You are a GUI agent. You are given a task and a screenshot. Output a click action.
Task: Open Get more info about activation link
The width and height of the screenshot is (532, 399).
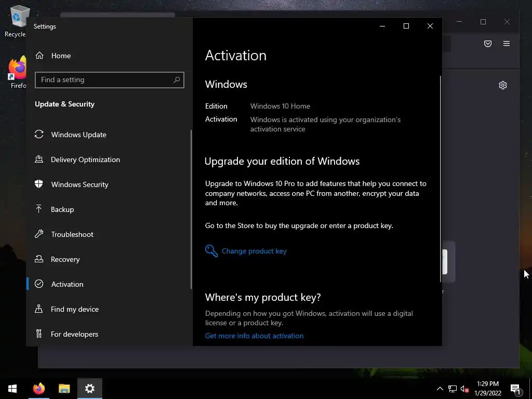pos(254,336)
